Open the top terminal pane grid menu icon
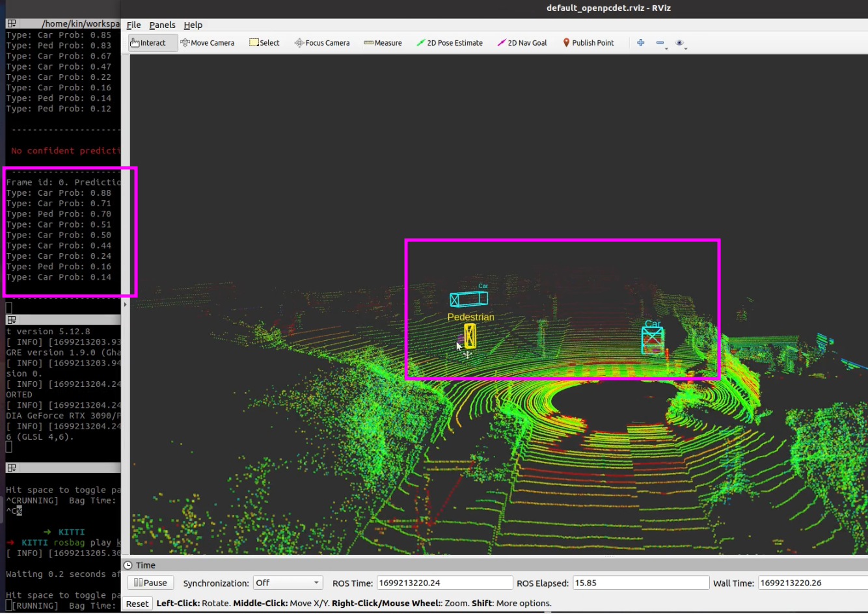Image resolution: width=868 pixels, height=614 pixels. [x=12, y=23]
